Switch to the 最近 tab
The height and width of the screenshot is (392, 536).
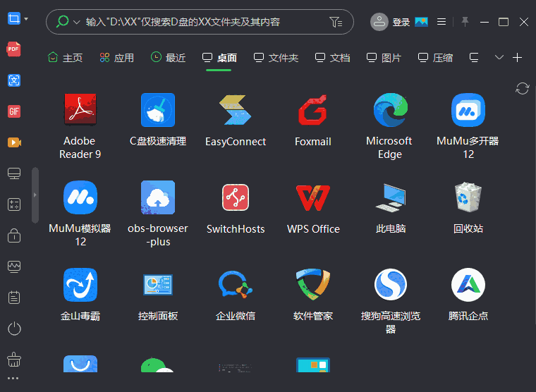[168, 58]
